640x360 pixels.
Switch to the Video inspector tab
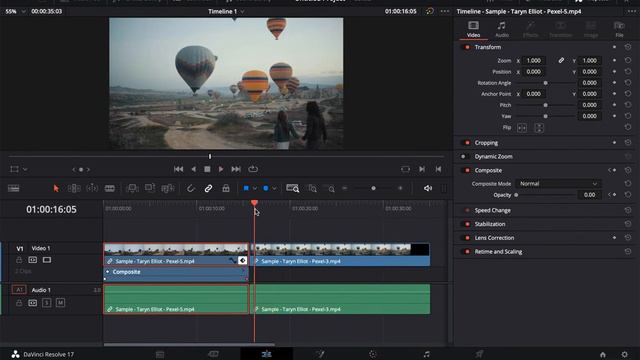point(473,30)
